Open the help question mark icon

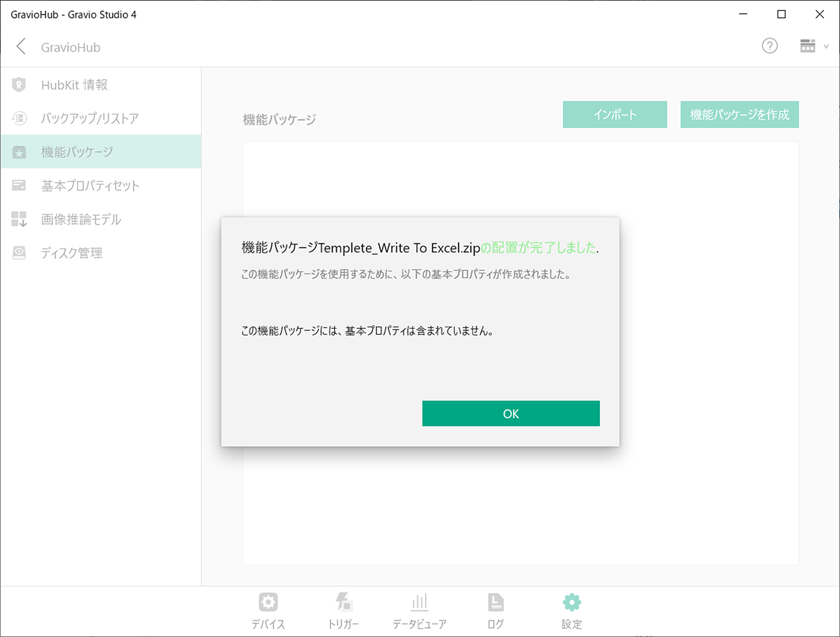769,46
